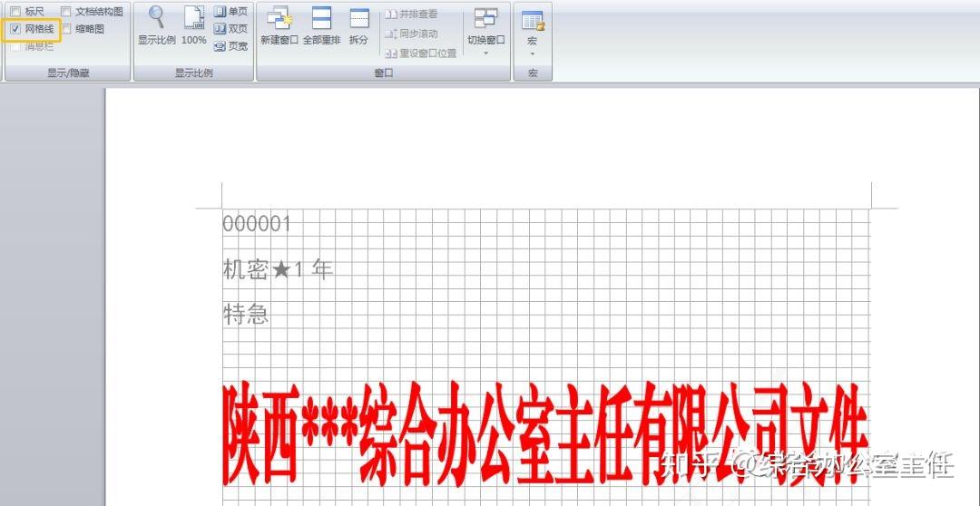The height and width of the screenshot is (506, 980).
Task: Fit to 页宽 page width
Action: coord(230,46)
